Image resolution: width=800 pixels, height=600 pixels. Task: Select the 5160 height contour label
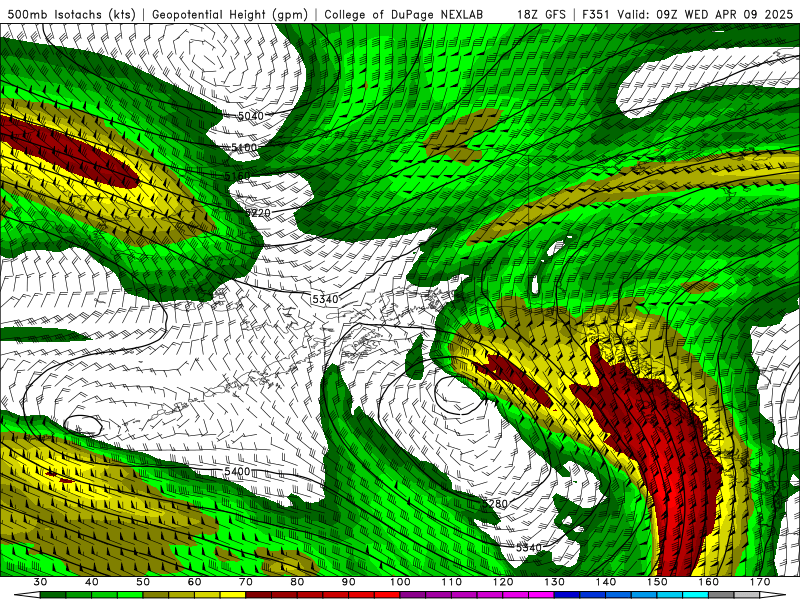(237, 176)
